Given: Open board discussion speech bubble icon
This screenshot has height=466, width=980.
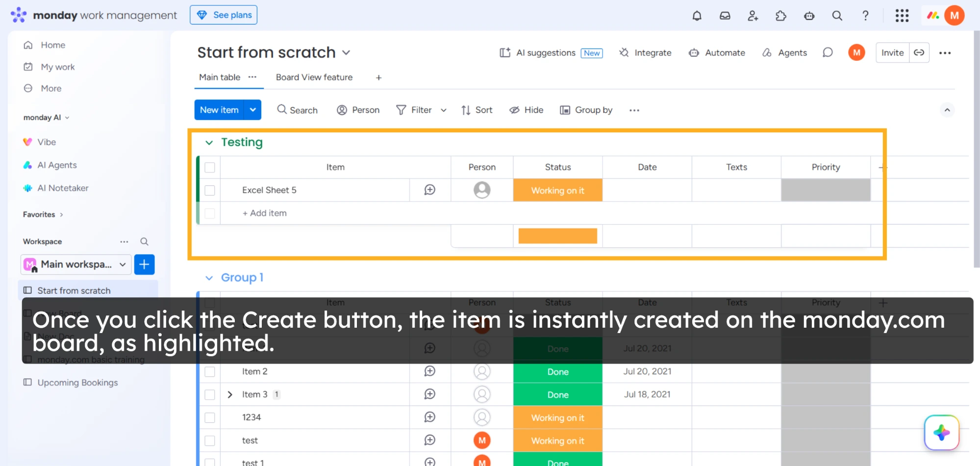Looking at the screenshot, I should click(828, 52).
